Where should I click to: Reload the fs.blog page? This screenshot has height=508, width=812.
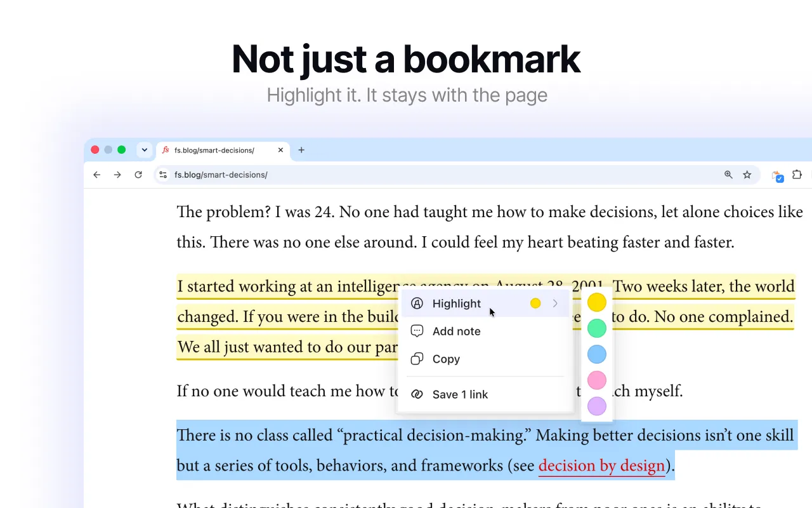tap(138, 175)
